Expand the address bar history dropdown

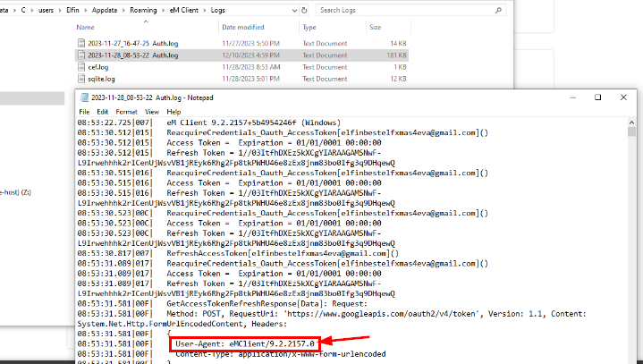(294, 11)
